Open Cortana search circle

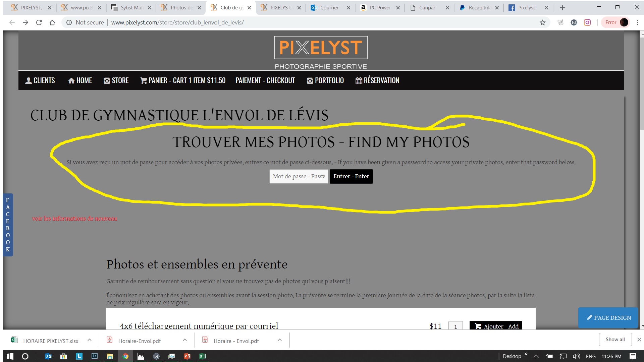pos(25,356)
